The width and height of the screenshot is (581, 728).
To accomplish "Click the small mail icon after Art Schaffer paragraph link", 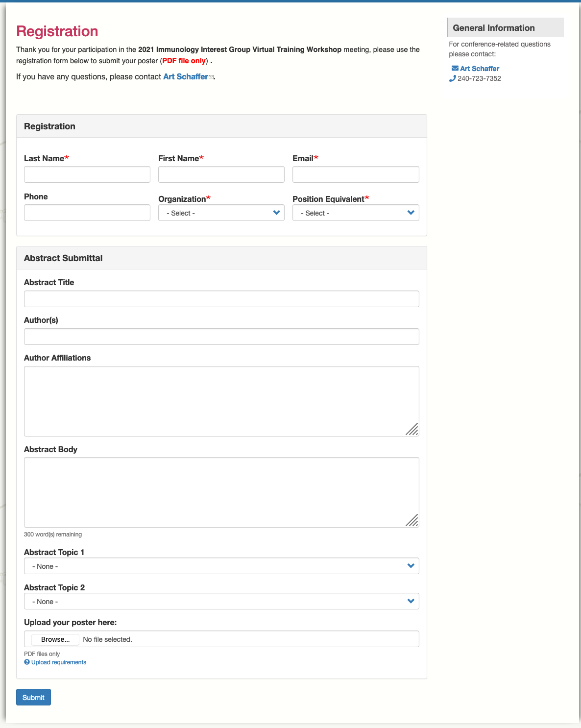I will tap(212, 77).
